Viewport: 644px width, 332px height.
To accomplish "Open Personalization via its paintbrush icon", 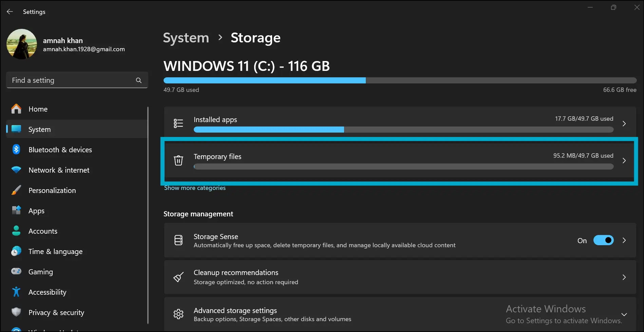I will pyautogui.click(x=16, y=190).
